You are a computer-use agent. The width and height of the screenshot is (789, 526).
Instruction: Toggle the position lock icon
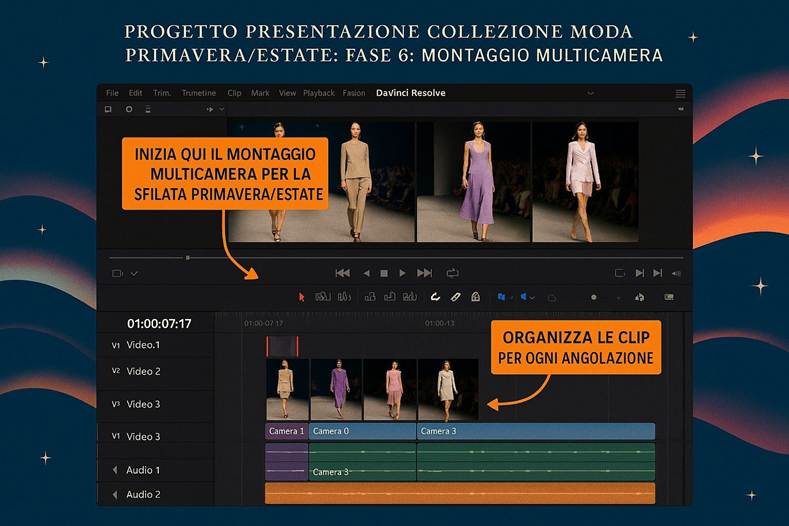click(x=476, y=297)
